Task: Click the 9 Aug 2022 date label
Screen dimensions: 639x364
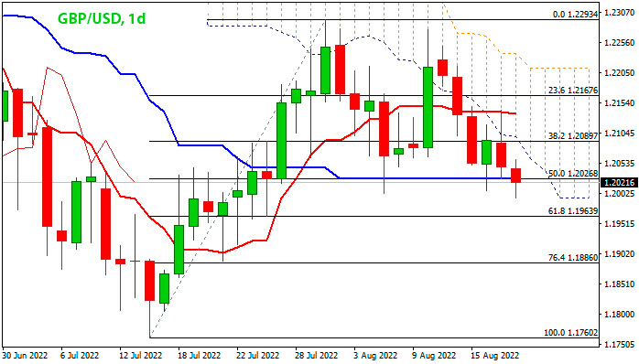Action: (435, 356)
